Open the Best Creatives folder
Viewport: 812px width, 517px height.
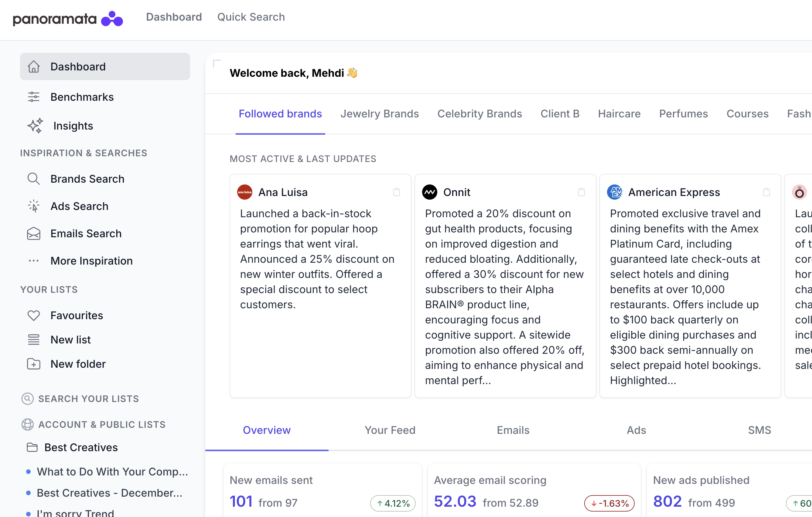(x=81, y=447)
